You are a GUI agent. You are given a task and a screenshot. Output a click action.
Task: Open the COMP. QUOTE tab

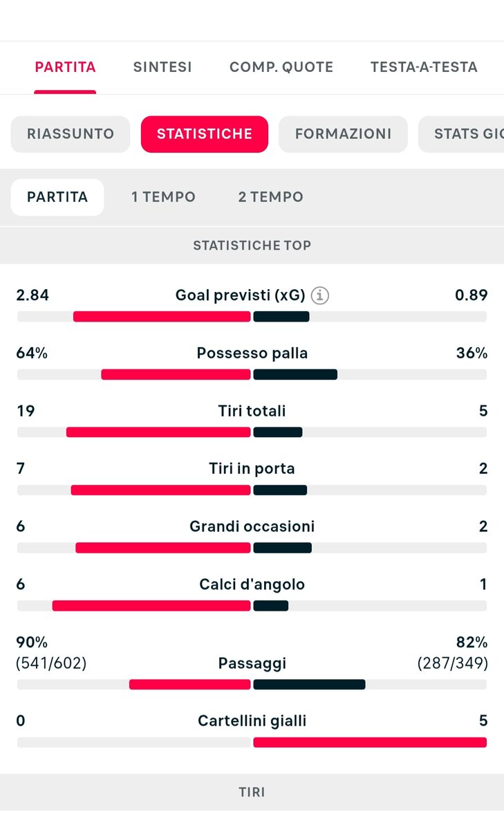tap(281, 67)
